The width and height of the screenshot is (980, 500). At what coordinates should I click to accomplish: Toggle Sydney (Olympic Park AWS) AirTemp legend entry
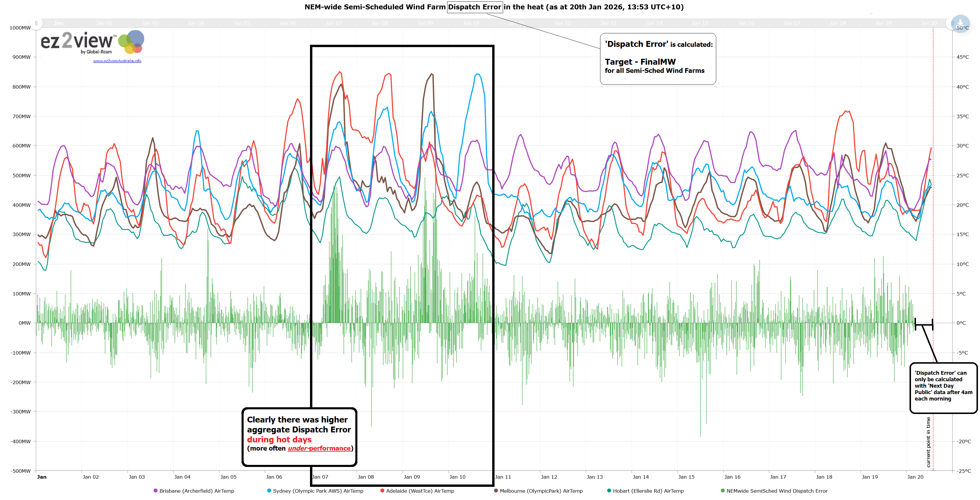click(315, 491)
